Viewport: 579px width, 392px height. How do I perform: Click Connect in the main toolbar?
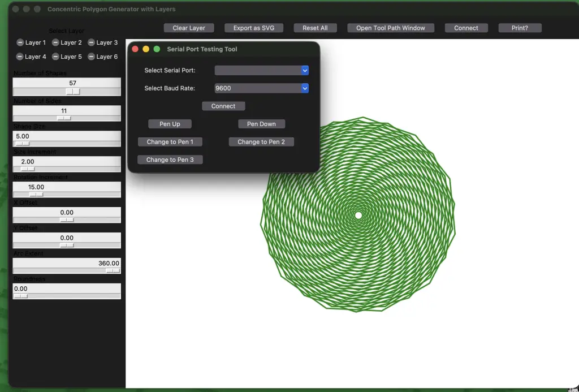(466, 28)
